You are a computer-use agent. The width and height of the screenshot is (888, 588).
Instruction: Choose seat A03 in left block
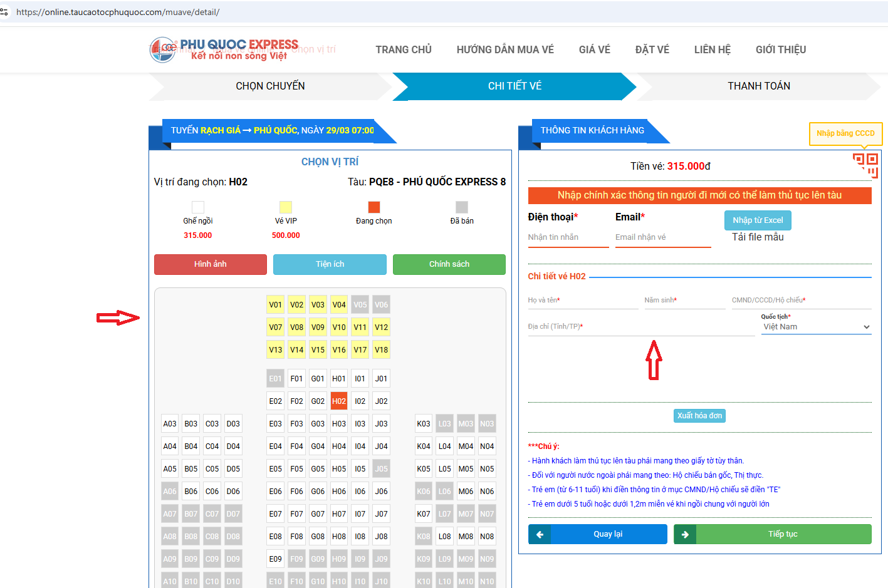pyautogui.click(x=170, y=424)
